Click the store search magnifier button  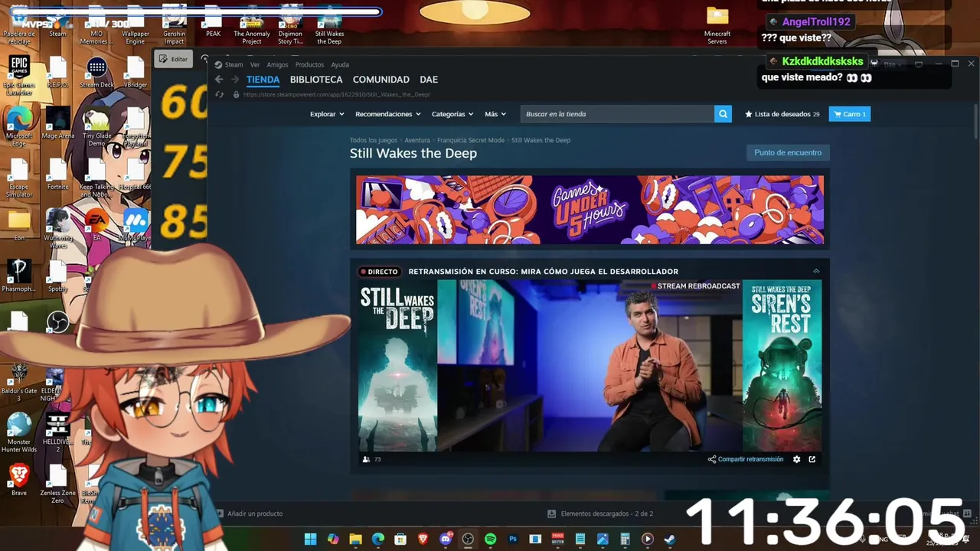[723, 114]
